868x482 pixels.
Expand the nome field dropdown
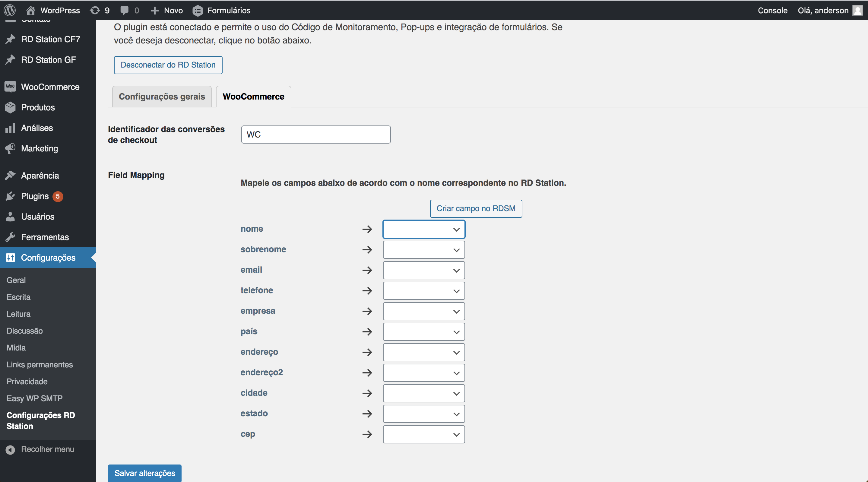[x=423, y=229]
